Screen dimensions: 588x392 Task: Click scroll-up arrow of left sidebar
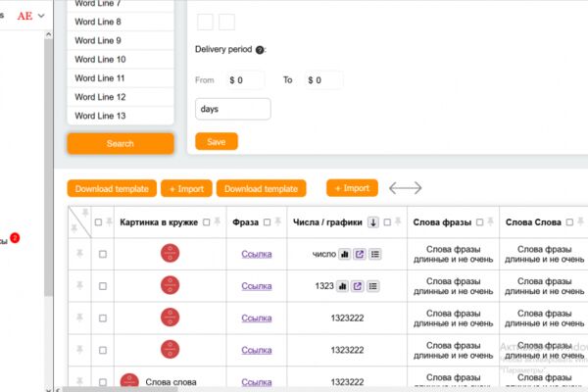pos(48,35)
